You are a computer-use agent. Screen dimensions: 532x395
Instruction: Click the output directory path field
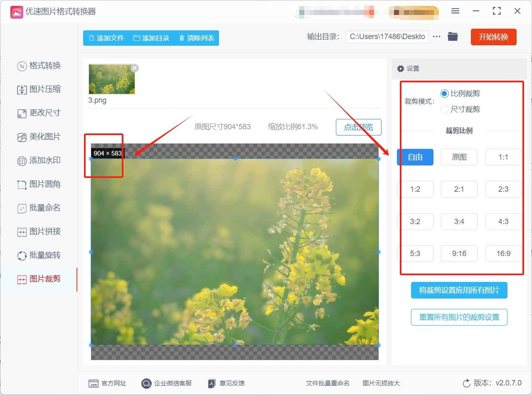(x=387, y=37)
